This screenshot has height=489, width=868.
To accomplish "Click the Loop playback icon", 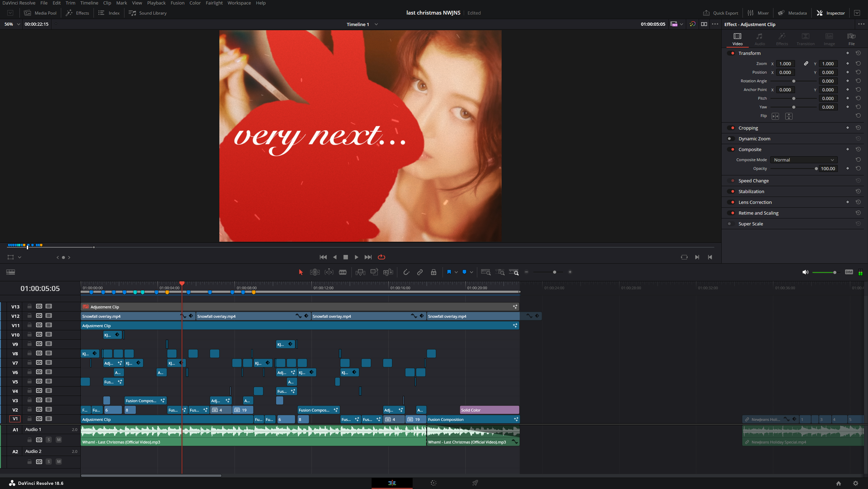I will tap(381, 257).
